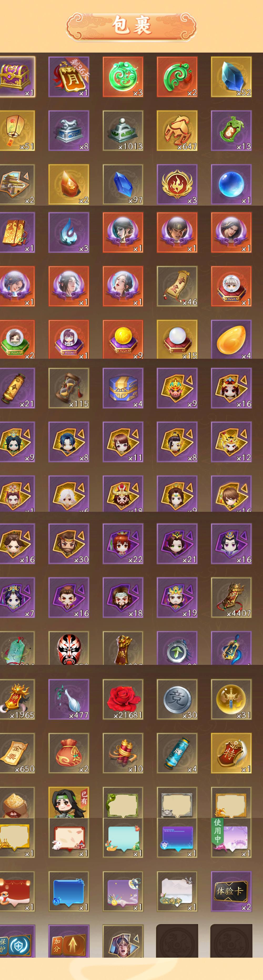Open the monthly card item marked 剩36天
Screen dimensions: 263x980
tap(69, 77)
